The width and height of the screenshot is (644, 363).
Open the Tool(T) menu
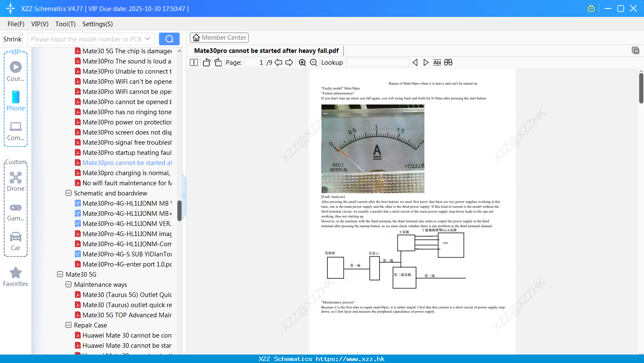coord(66,24)
